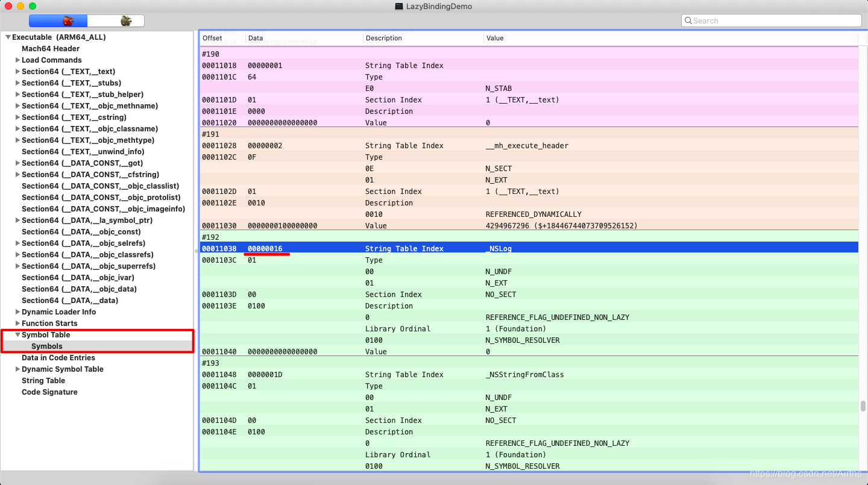
Task: Expand Section64 (__TEXT,__objc_methname)
Action: [x=17, y=106]
